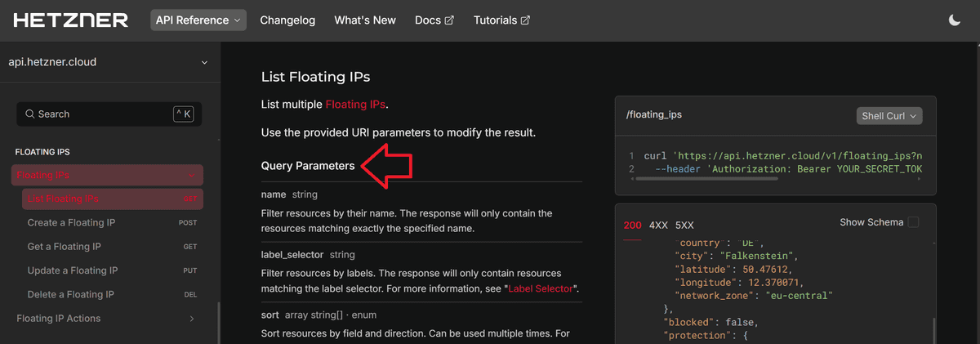Open the Docs external link
The image size is (980, 344).
[434, 20]
